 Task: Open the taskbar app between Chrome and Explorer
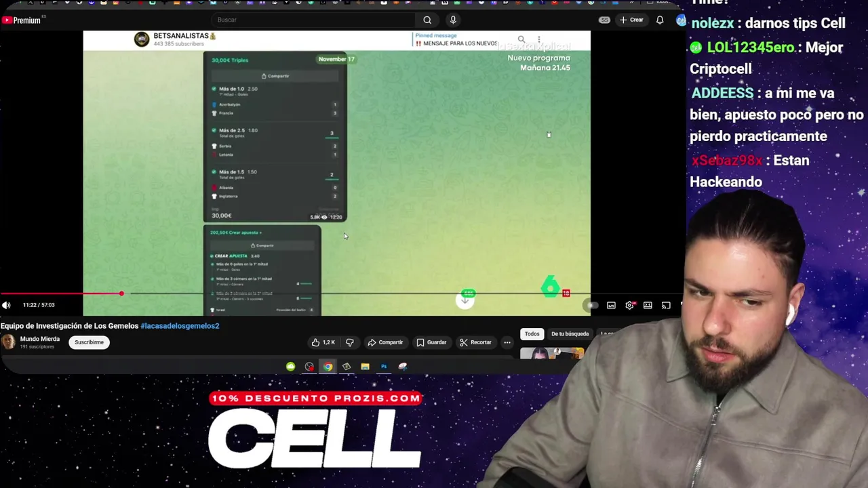347,367
